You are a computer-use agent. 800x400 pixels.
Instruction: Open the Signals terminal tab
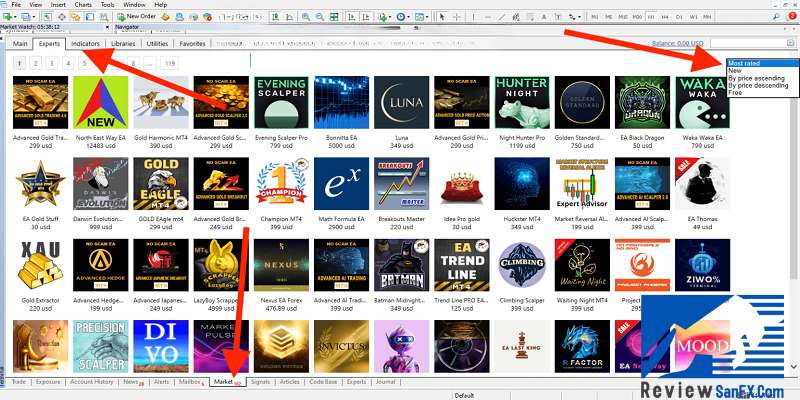(261, 382)
